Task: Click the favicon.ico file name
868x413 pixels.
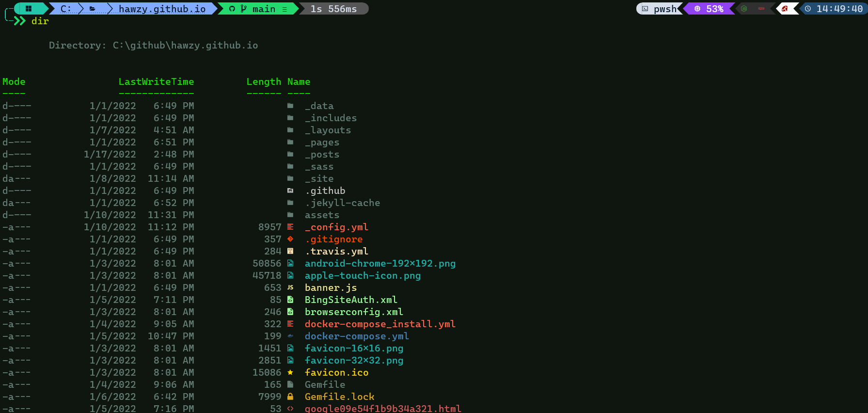Action: coord(336,372)
